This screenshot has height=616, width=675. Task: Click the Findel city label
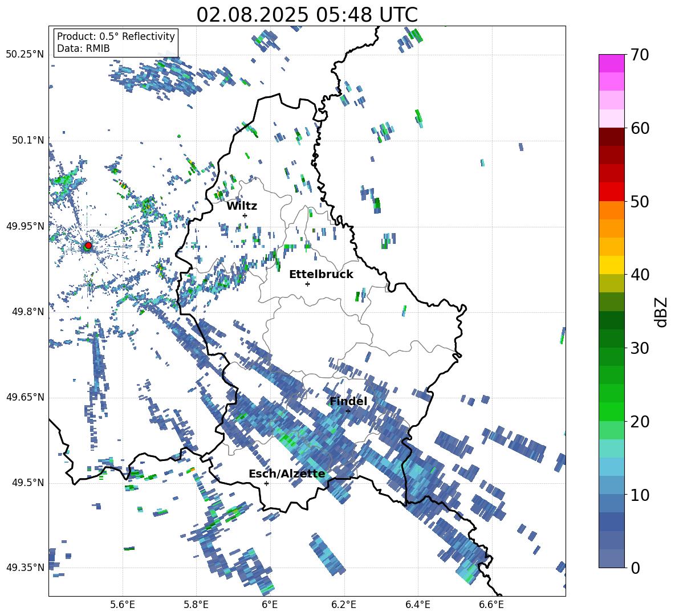point(348,401)
